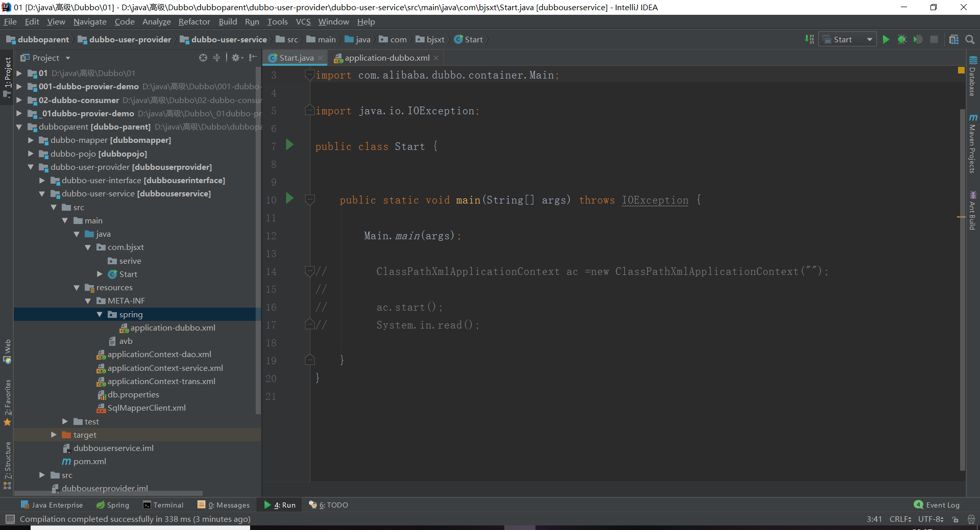Open the Favorites tool window
The image size is (980, 530).
(x=7, y=402)
